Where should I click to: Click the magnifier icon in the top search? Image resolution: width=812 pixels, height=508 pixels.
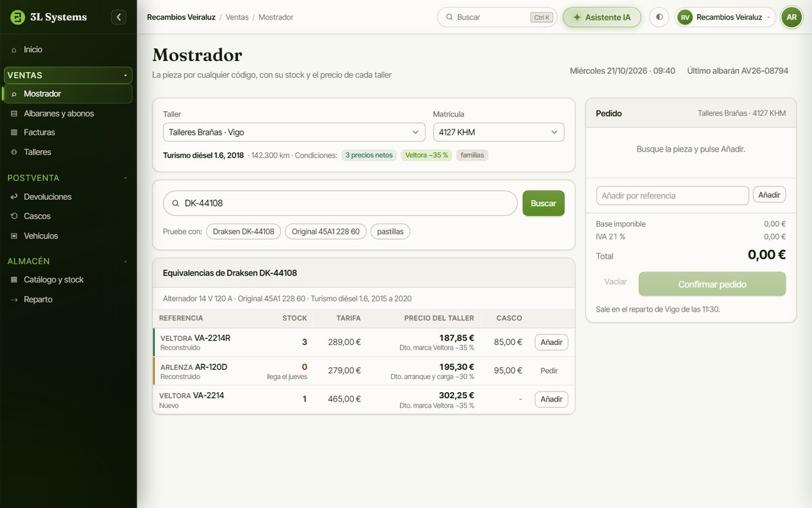449,17
